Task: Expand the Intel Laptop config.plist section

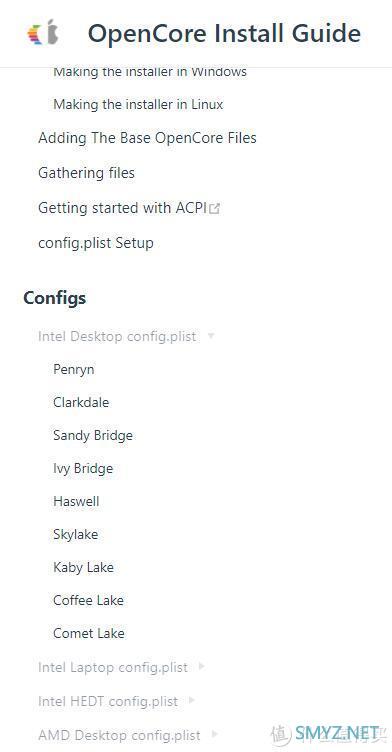Action: 202,667
